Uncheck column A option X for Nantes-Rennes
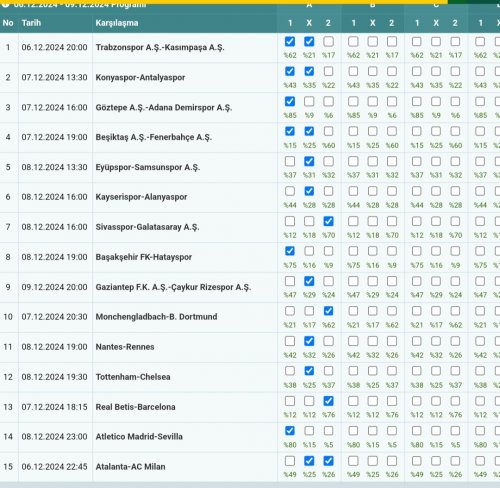The width and height of the screenshot is (500, 488). tap(309, 341)
